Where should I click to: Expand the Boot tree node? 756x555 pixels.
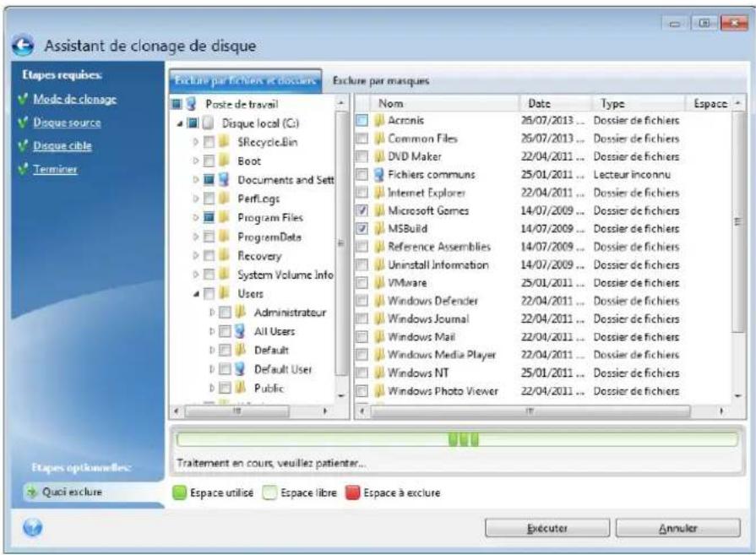coord(196,161)
